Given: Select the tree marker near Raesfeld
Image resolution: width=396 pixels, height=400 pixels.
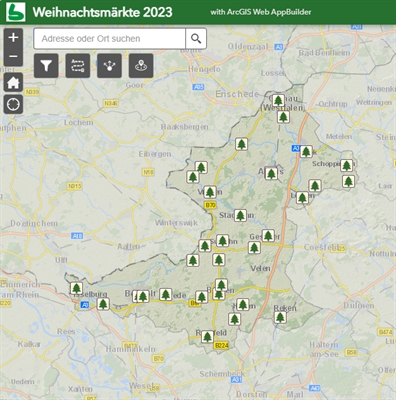Looking at the screenshot, I should coord(207,337).
